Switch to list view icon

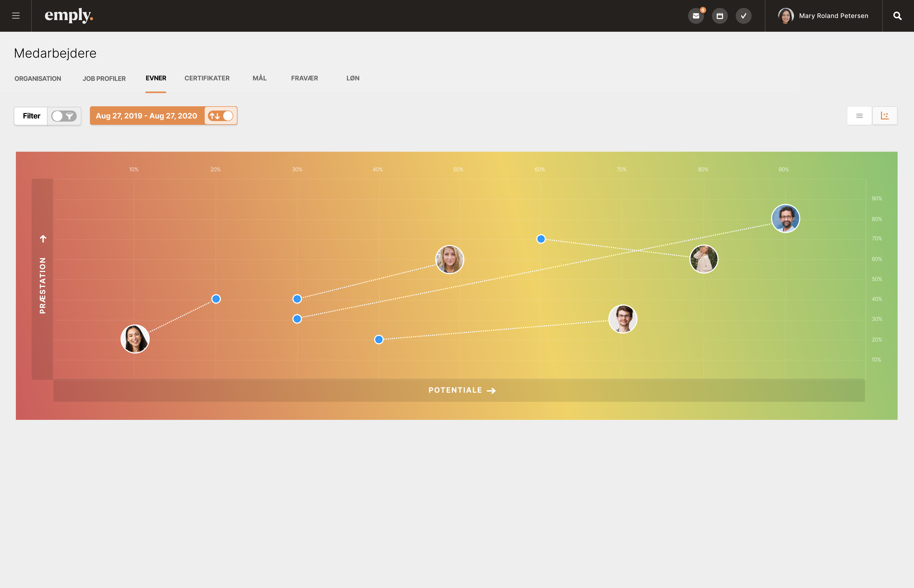[859, 116]
